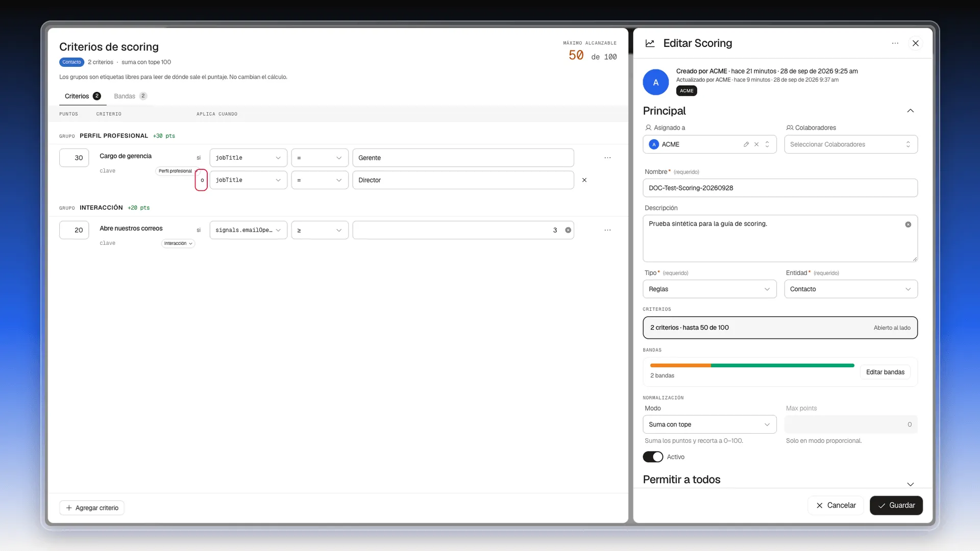Click the blue Contacto badge
This screenshot has height=551, width=980.
[x=71, y=62]
